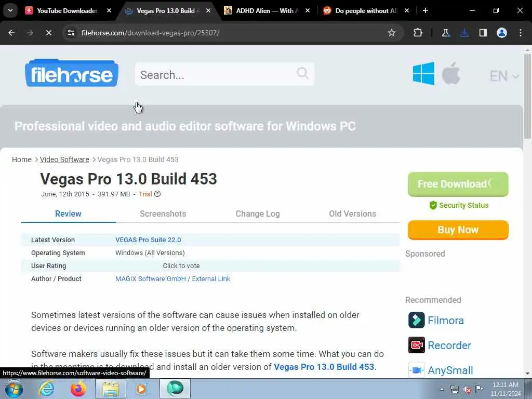Switch to the YouTube Downloader tab

point(67,11)
